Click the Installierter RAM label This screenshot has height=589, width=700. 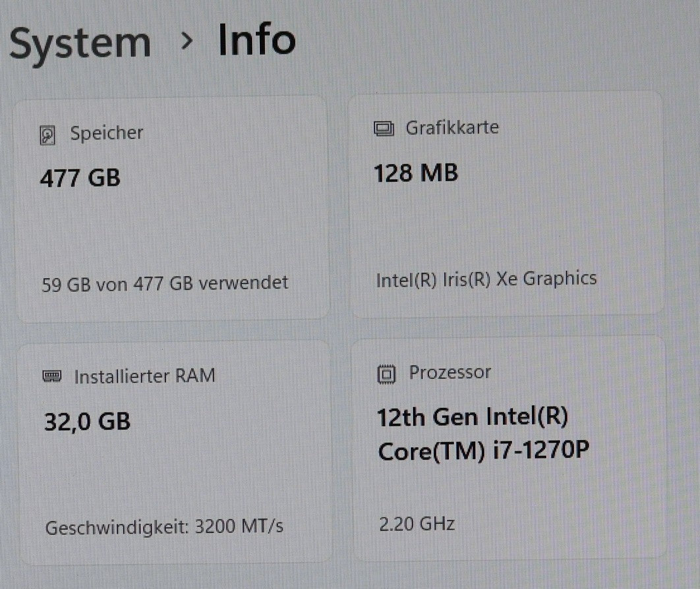tap(144, 376)
